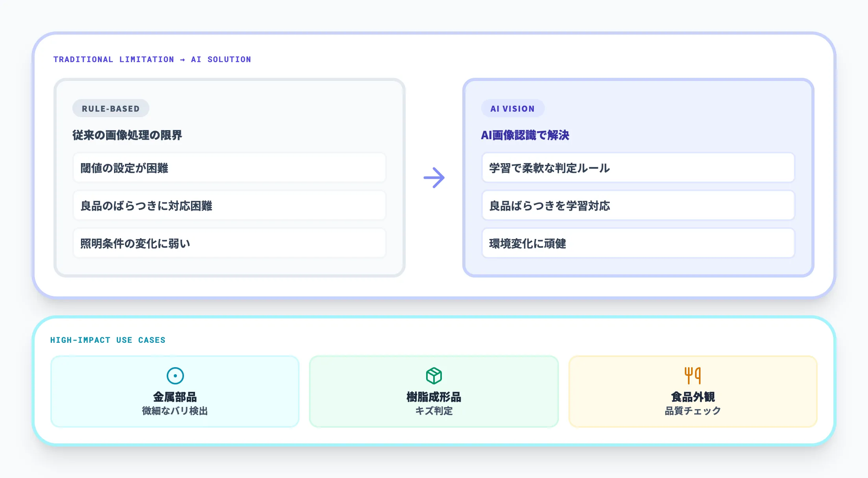Expand the 学習で柔軟な判定ルール row

[x=638, y=168]
